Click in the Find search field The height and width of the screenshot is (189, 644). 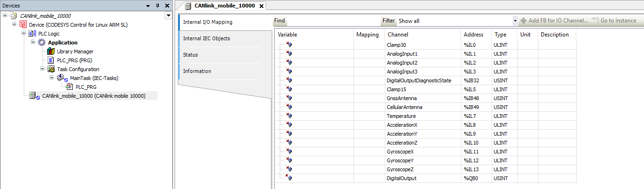coord(333,21)
